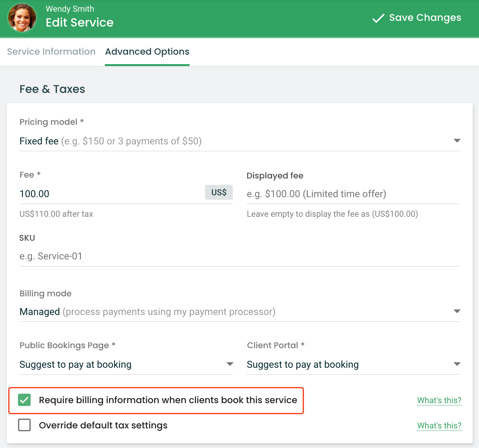Click the Fee field showing 100.00
The height and width of the screenshot is (448, 479).
point(111,194)
